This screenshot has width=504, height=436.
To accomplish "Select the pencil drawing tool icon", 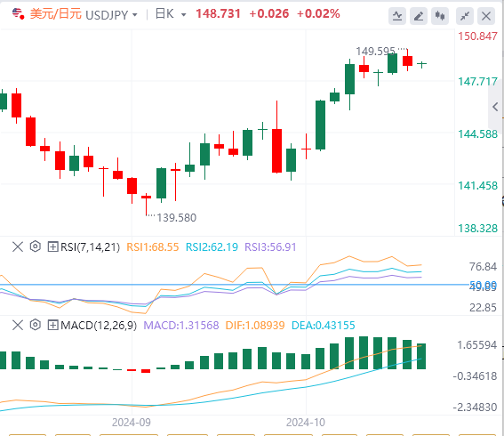I will click(419, 16).
